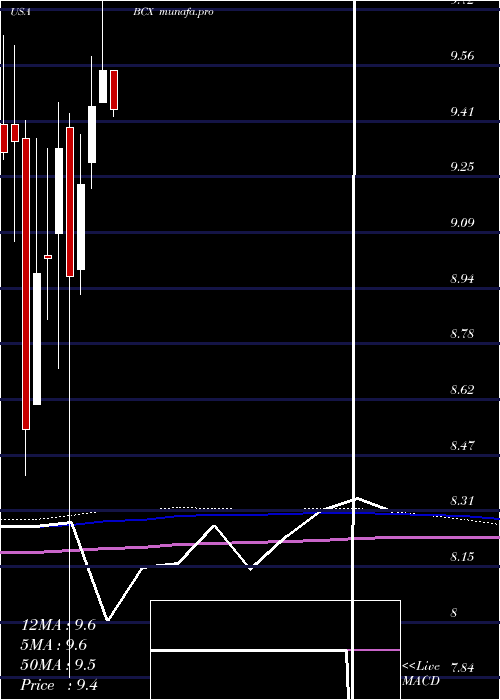The image size is (500, 700).
Task: Click the 9.56 price axis label
Action: point(462,56)
